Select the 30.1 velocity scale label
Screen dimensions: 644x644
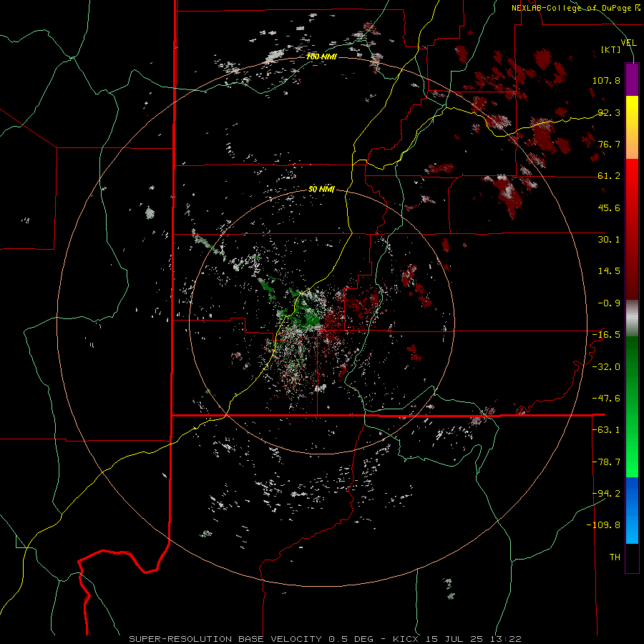609,240
